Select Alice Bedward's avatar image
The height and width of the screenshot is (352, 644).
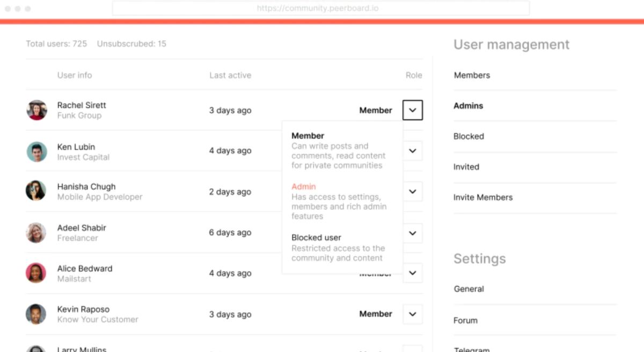click(x=36, y=273)
